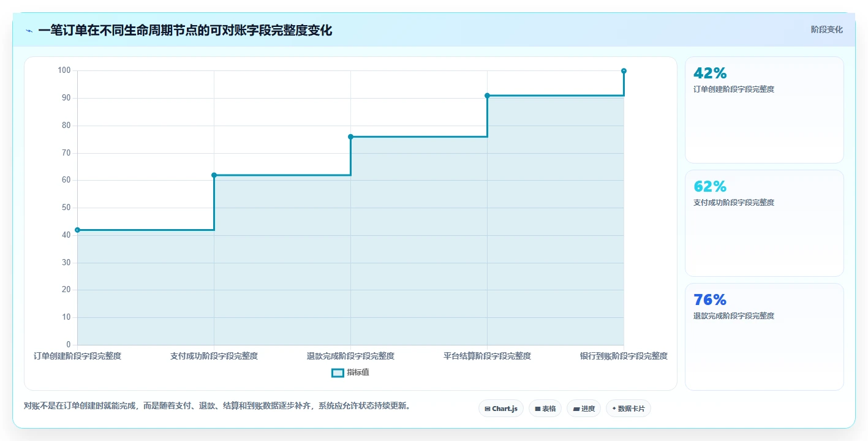
Task: Open the 76% 退款完成阶段字段完整度 card
Action: [x=764, y=336]
